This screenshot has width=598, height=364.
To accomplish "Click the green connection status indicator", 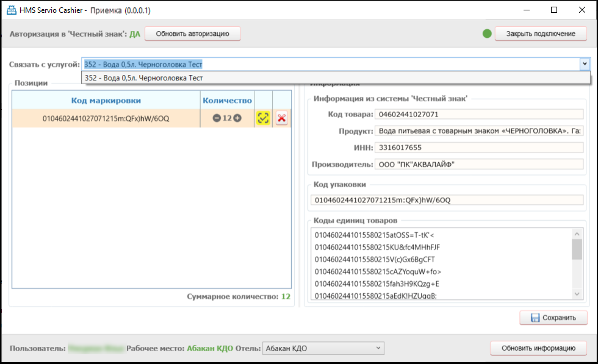I will [x=487, y=34].
